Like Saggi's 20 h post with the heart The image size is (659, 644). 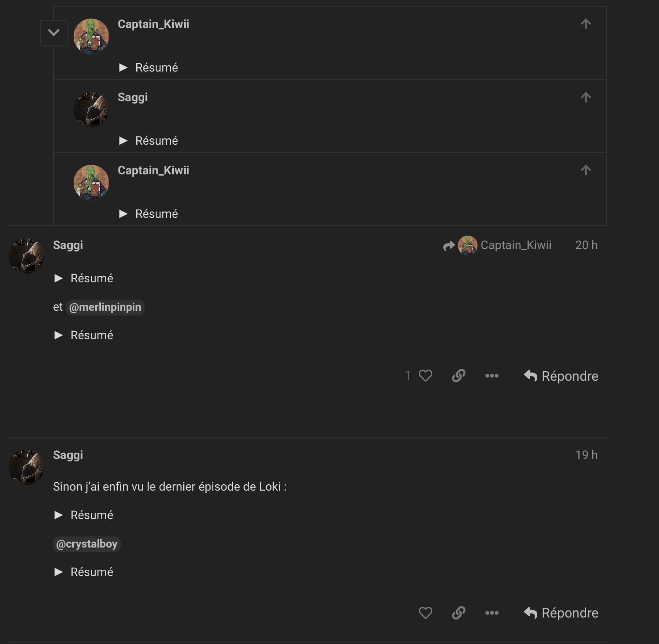(x=426, y=376)
